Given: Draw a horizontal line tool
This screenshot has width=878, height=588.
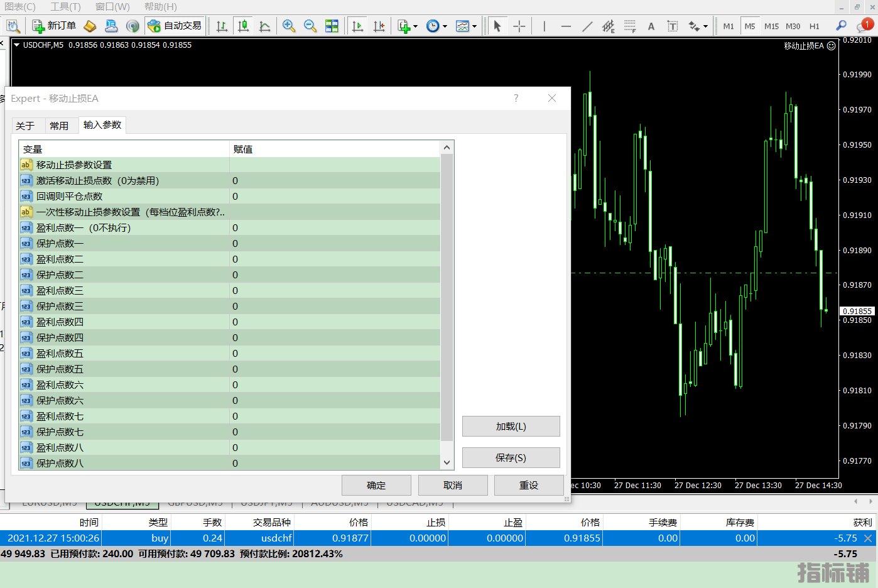Looking at the screenshot, I should pyautogui.click(x=566, y=26).
